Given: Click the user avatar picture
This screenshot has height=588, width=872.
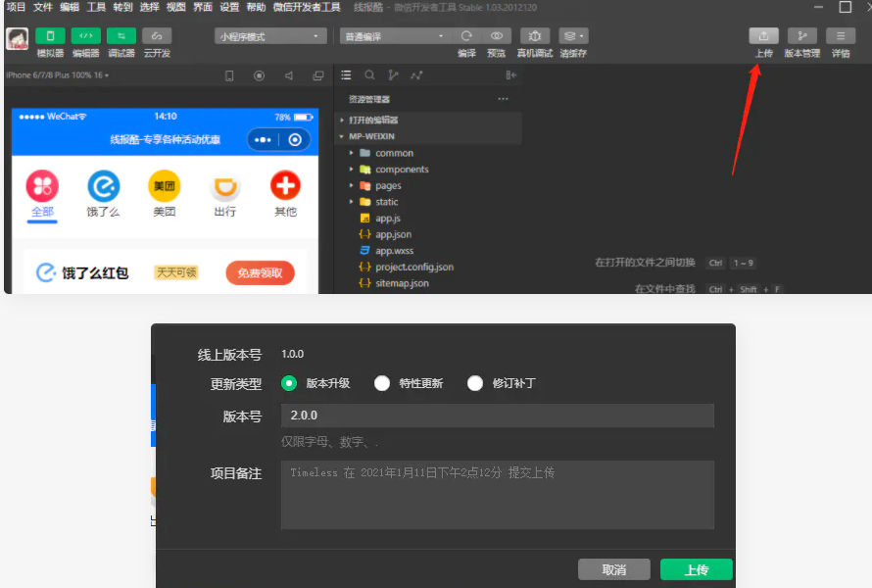Looking at the screenshot, I should click(18, 39).
